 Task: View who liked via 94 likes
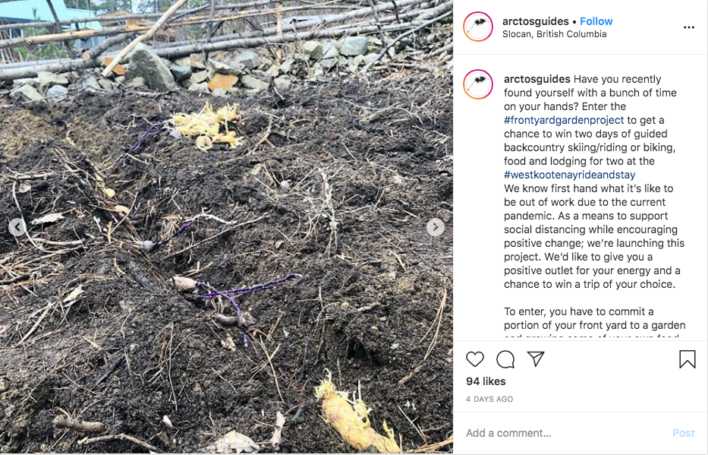[485, 381]
